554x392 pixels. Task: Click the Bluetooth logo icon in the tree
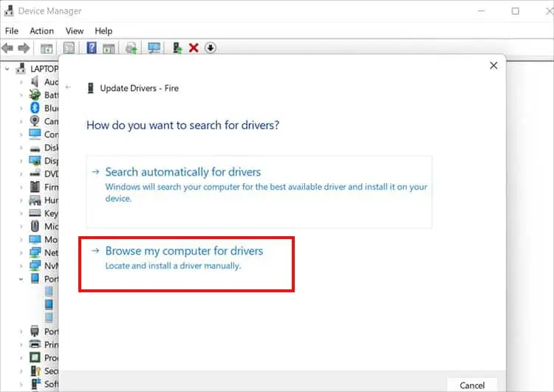tap(35, 108)
